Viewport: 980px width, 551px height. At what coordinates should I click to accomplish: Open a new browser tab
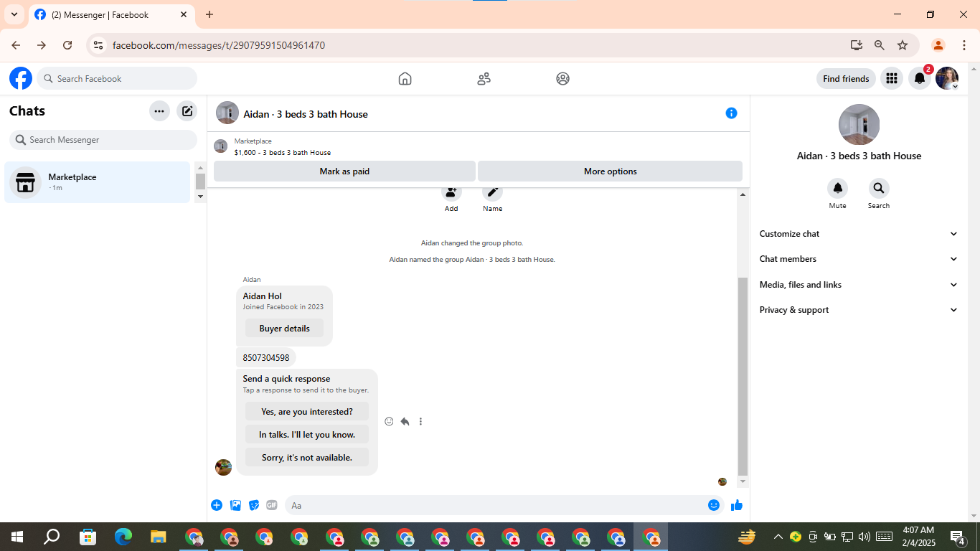tap(209, 14)
